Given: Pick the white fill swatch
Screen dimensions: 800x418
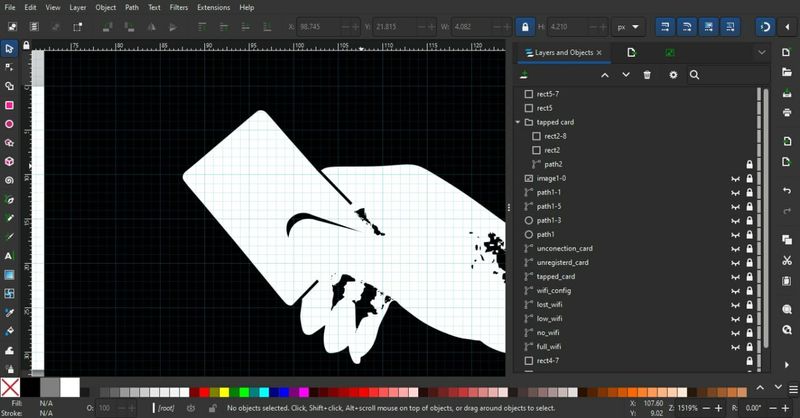Looking at the screenshot, I should 70,387.
